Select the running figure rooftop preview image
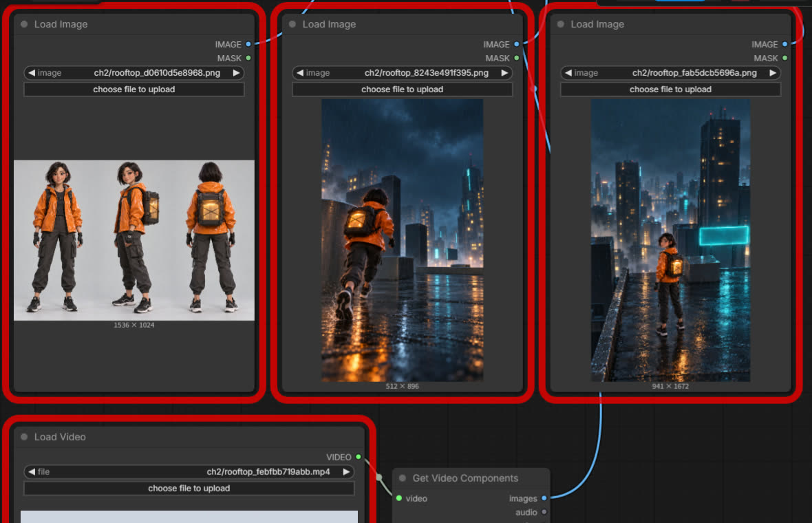Screen dimensions: 812x523 (x=403, y=240)
